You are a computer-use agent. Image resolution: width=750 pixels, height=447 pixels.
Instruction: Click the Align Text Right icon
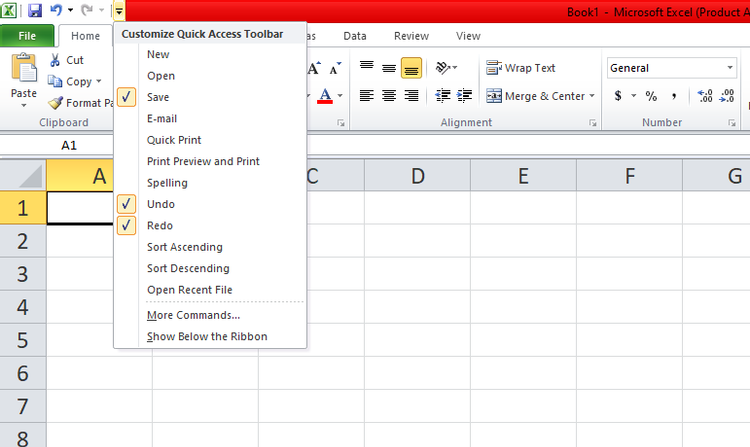(411, 96)
